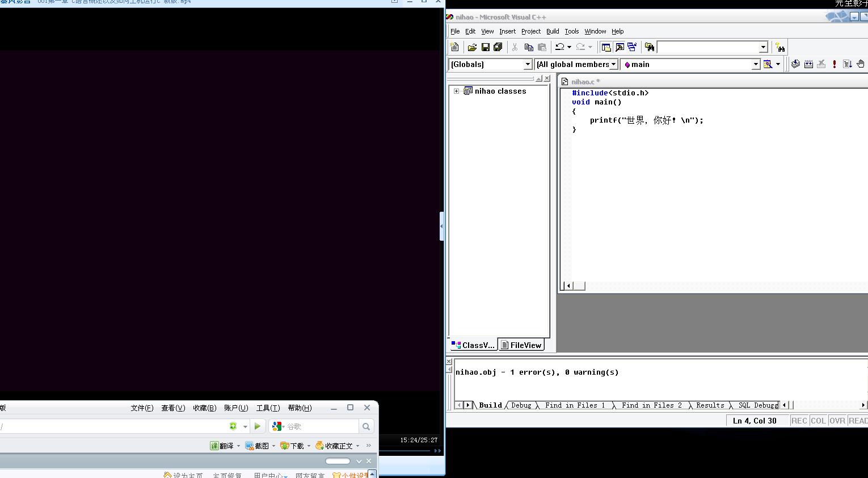Image resolution: width=868 pixels, height=478 pixels.
Task: Open the Undo history dropdown arrow
Action: click(x=569, y=47)
